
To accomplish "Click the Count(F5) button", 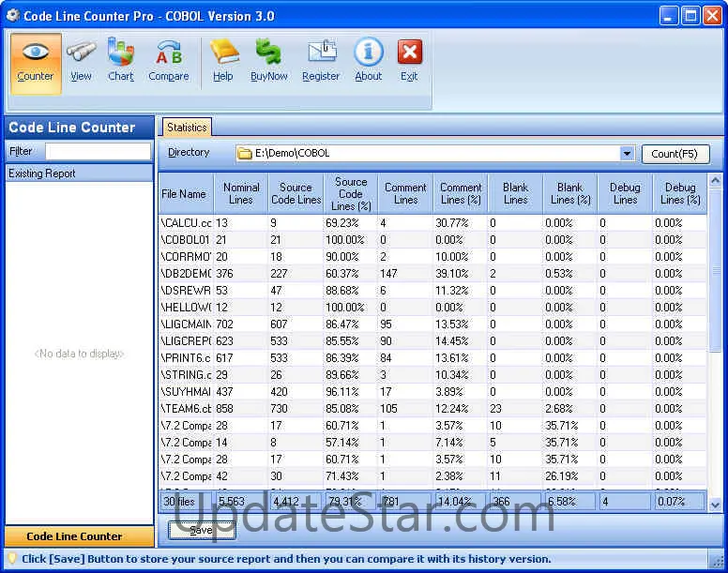I will click(x=675, y=154).
